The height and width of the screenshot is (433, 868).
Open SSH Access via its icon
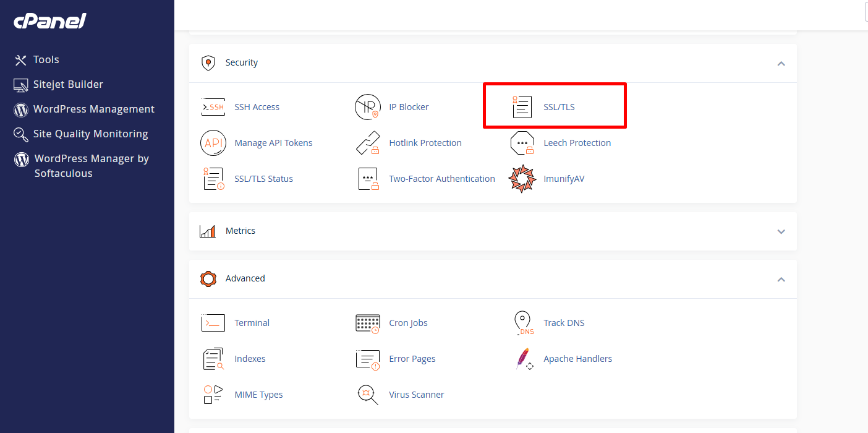(213, 107)
